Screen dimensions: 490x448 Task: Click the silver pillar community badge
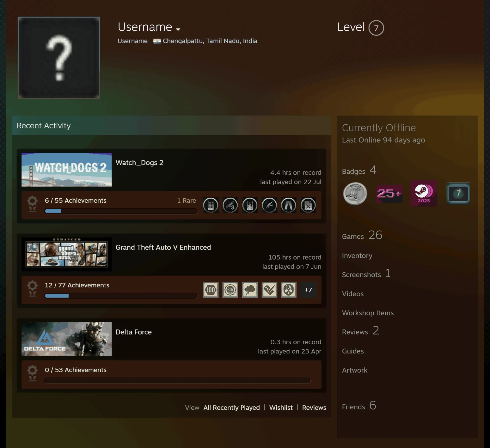(355, 194)
